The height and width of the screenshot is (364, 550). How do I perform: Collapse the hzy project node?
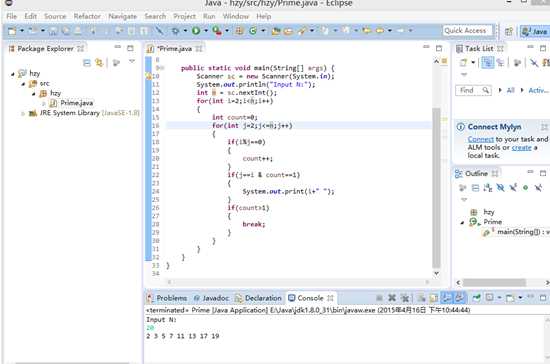[x=13, y=74]
